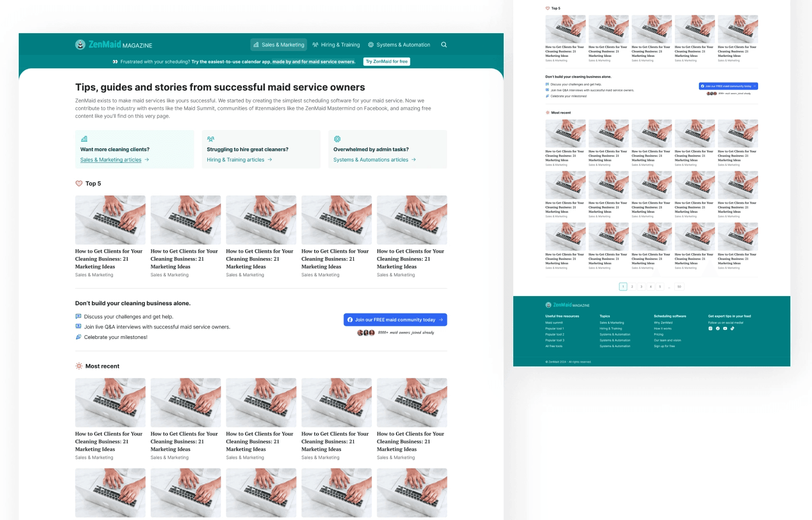Open the Hiring & Training nav tab

[x=336, y=45]
